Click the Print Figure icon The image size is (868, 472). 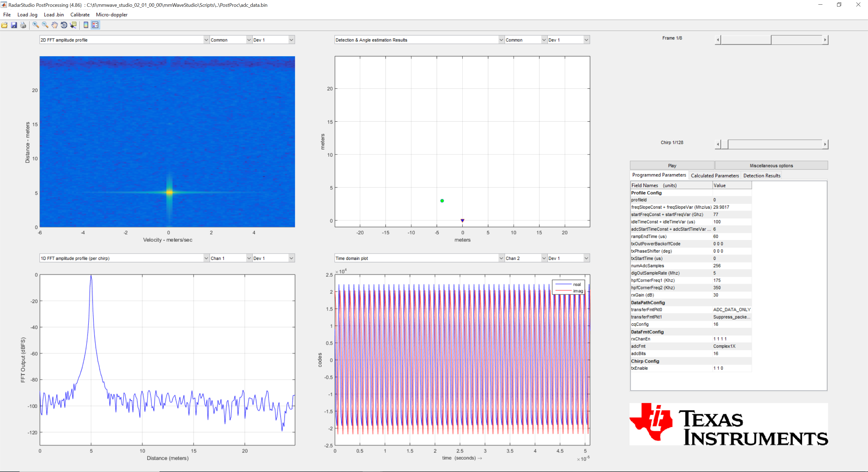[x=23, y=25]
